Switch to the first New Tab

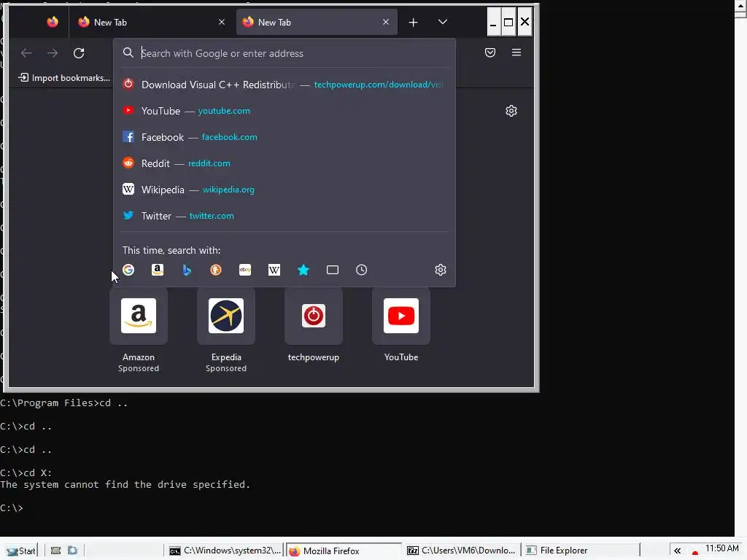[150, 22]
